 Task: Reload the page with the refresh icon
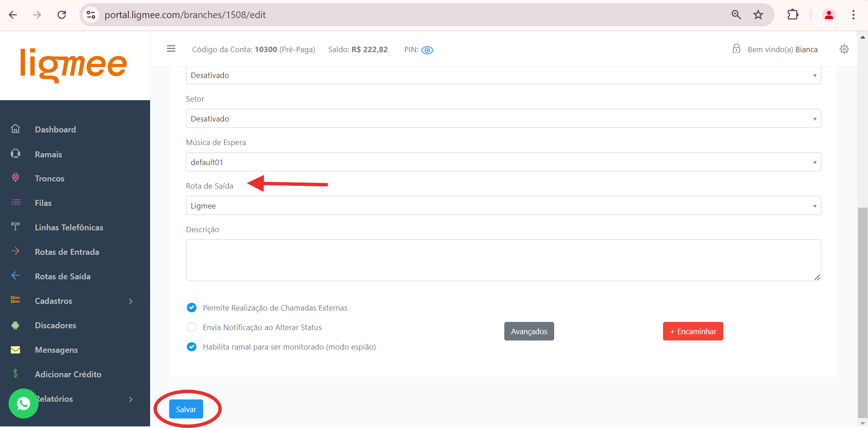(x=62, y=15)
